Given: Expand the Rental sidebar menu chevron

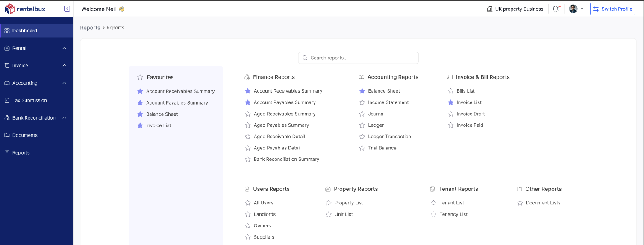Looking at the screenshot, I should pyautogui.click(x=65, y=48).
